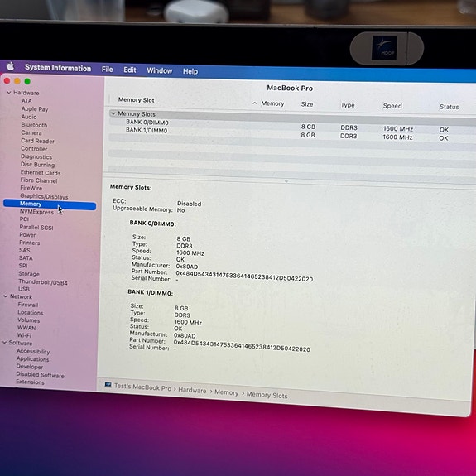Select Locations under Network
This screenshot has height=476, width=476.
tap(31, 312)
